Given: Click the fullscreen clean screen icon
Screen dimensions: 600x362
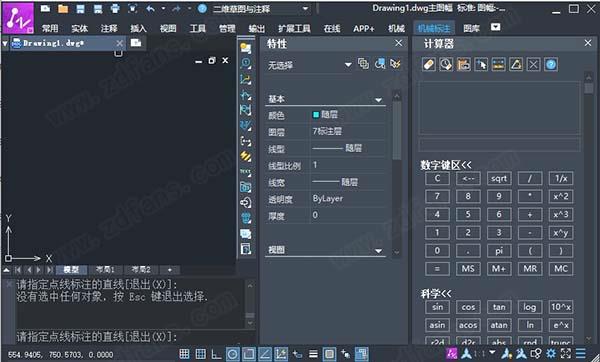Looking at the screenshot, I should tap(566, 353).
